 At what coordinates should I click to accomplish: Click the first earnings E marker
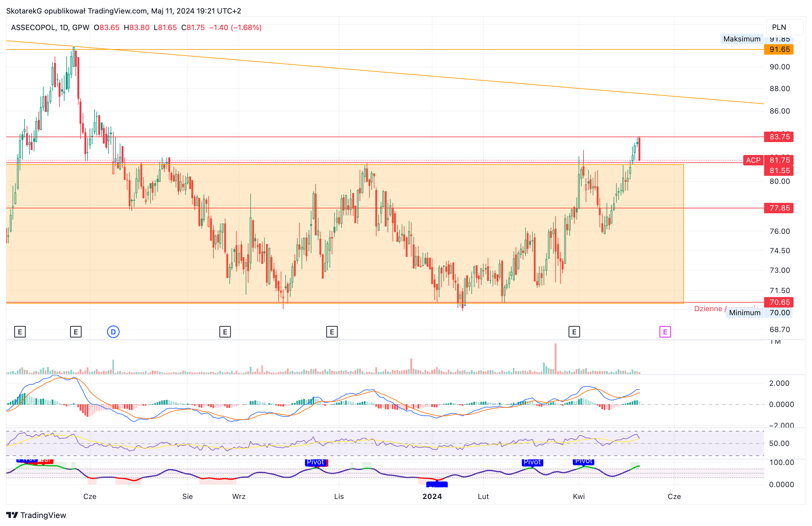point(20,332)
